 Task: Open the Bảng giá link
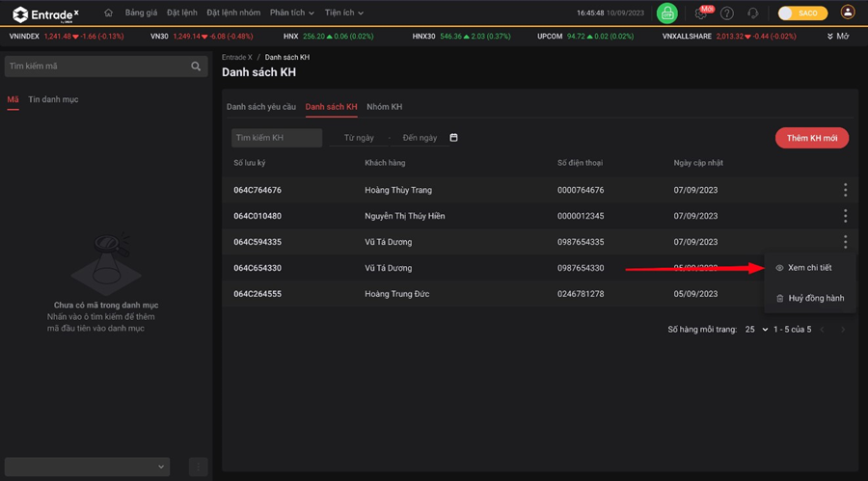141,13
